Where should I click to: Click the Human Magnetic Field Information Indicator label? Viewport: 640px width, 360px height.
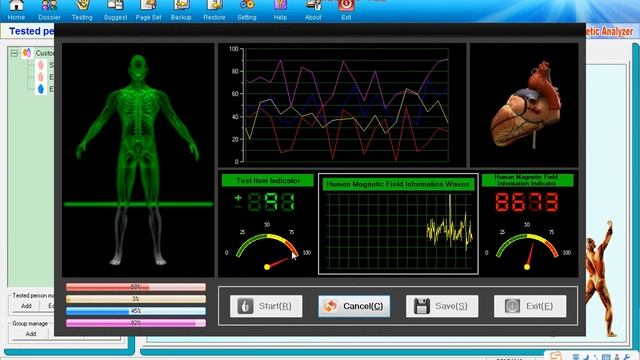tap(528, 180)
